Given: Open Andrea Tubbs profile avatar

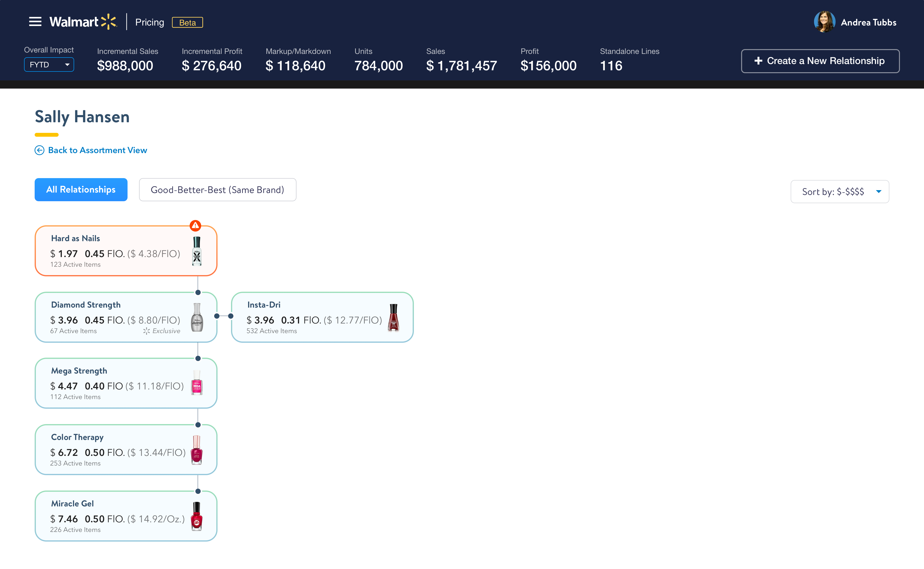Looking at the screenshot, I should [824, 22].
